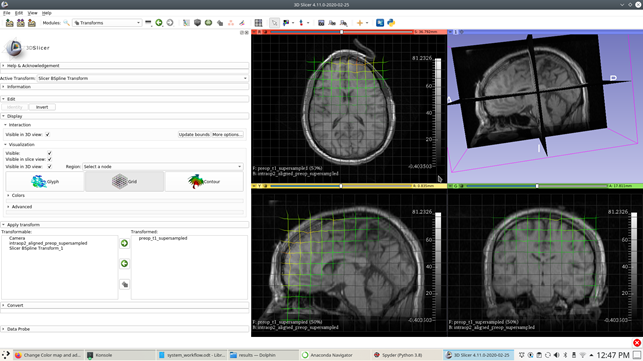Switch to Anaconda Navigator taskbar entry

[x=334, y=355]
